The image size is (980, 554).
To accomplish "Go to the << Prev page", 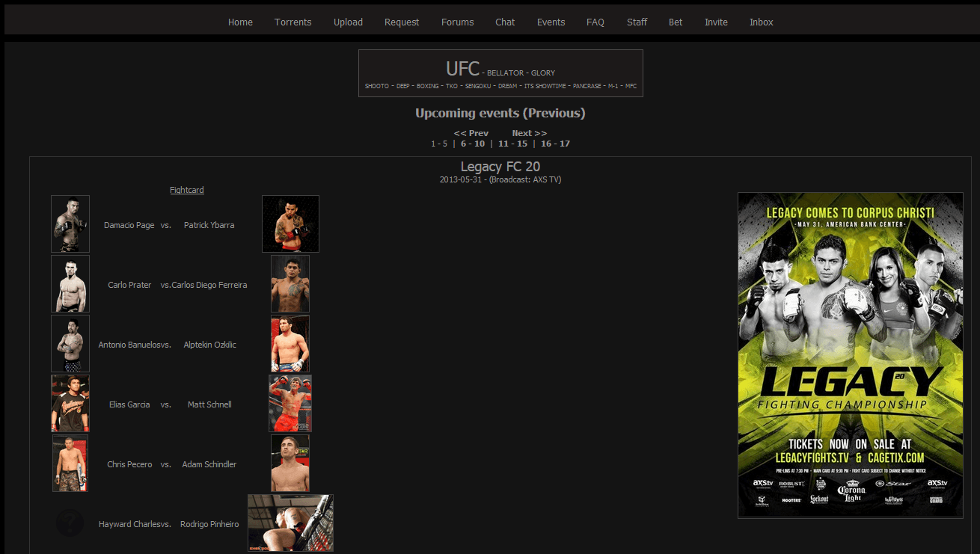I will pyautogui.click(x=471, y=133).
